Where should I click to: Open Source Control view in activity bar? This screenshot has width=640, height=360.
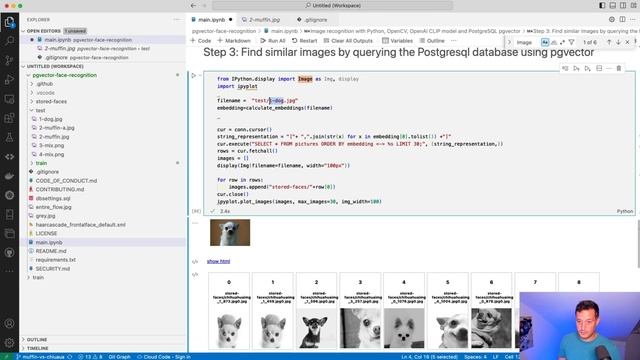click(x=9, y=60)
